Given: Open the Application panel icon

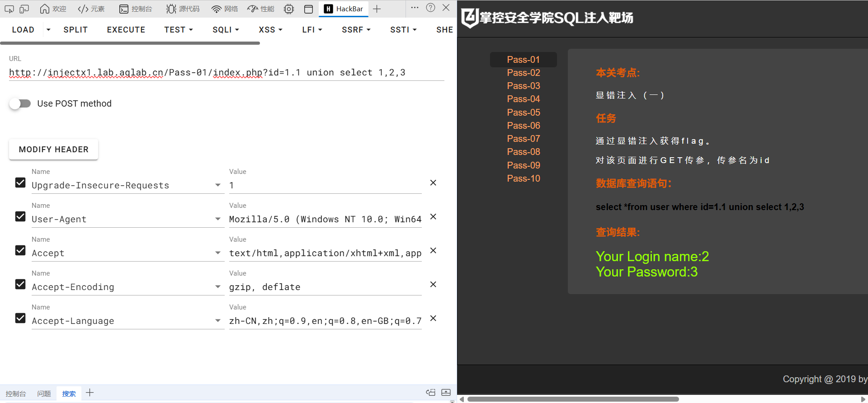Looking at the screenshot, I should click(309, 9).
